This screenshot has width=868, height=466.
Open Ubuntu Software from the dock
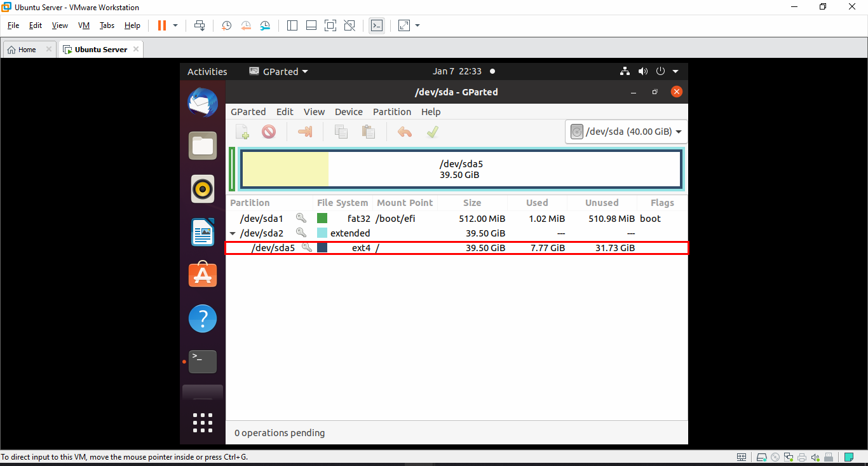(203, 275)
